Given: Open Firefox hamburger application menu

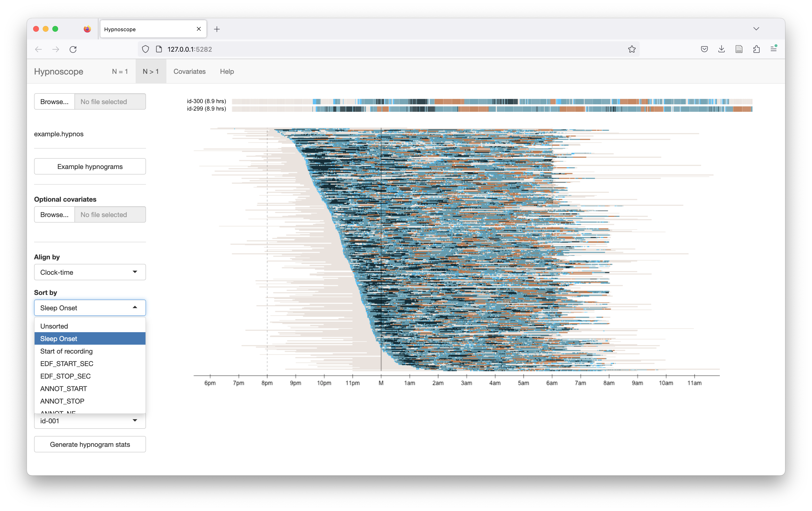Looking at the screenshot, I should pos(774,49).
